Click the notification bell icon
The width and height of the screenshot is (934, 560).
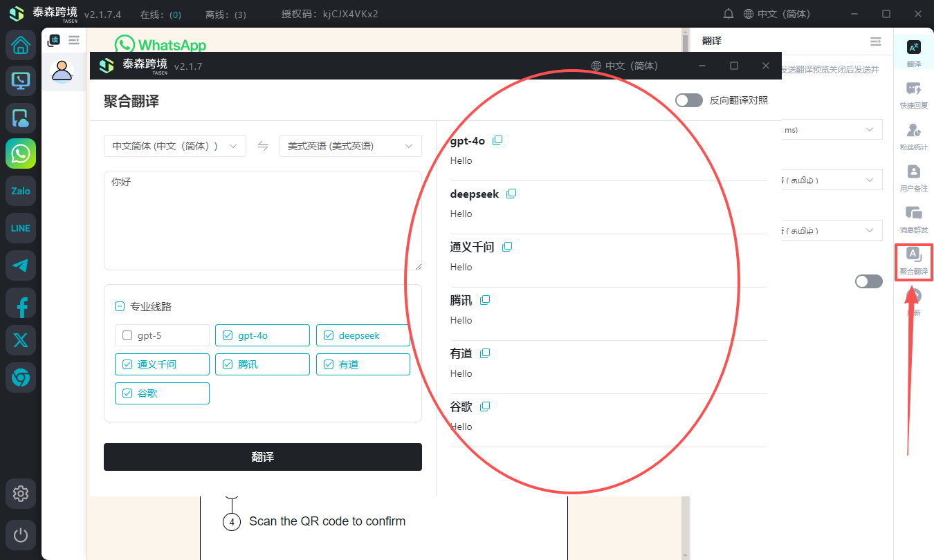point(729,14)
